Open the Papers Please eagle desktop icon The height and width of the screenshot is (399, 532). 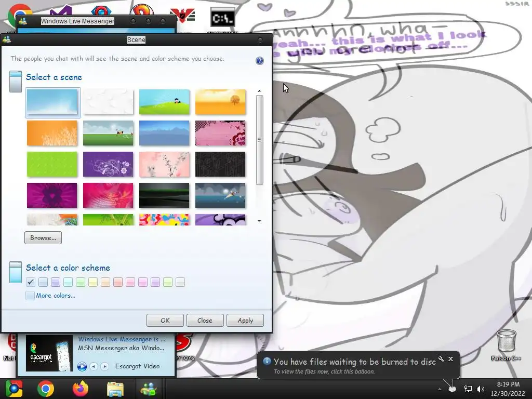coord(183,16)
